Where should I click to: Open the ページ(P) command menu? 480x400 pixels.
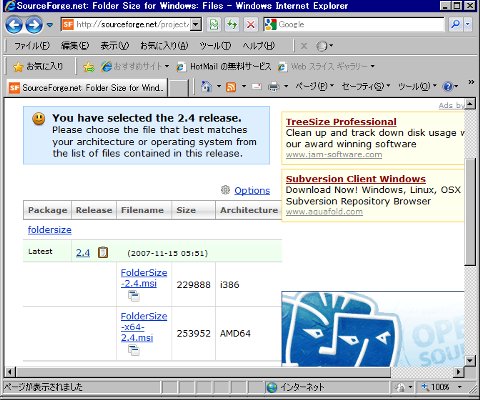[x=314, y=87]
